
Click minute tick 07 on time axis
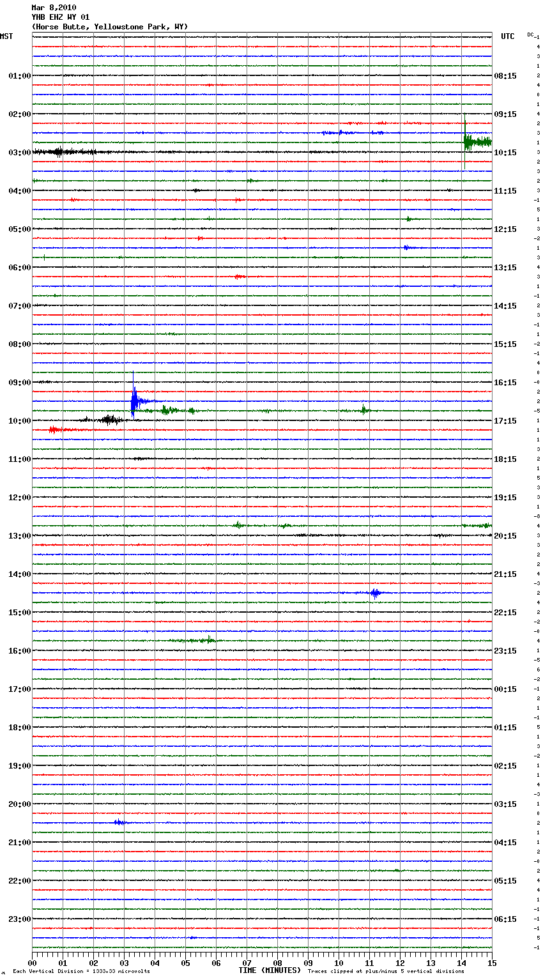(247, 963)
